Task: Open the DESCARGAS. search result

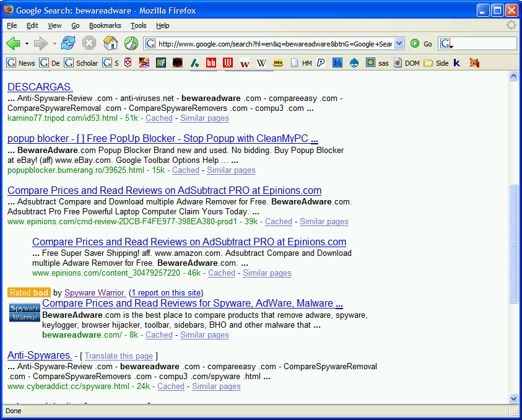Action: point(40,87)
